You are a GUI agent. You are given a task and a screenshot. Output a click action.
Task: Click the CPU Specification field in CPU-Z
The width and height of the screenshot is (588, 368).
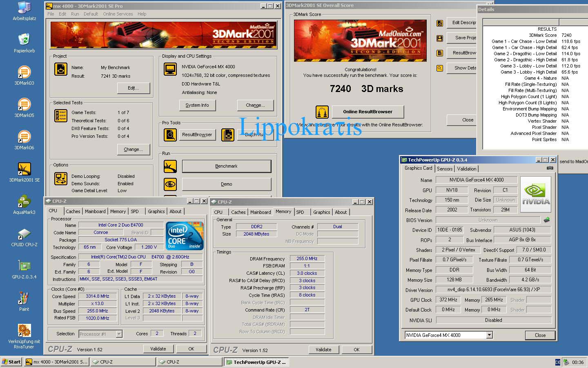click(140, 257)
